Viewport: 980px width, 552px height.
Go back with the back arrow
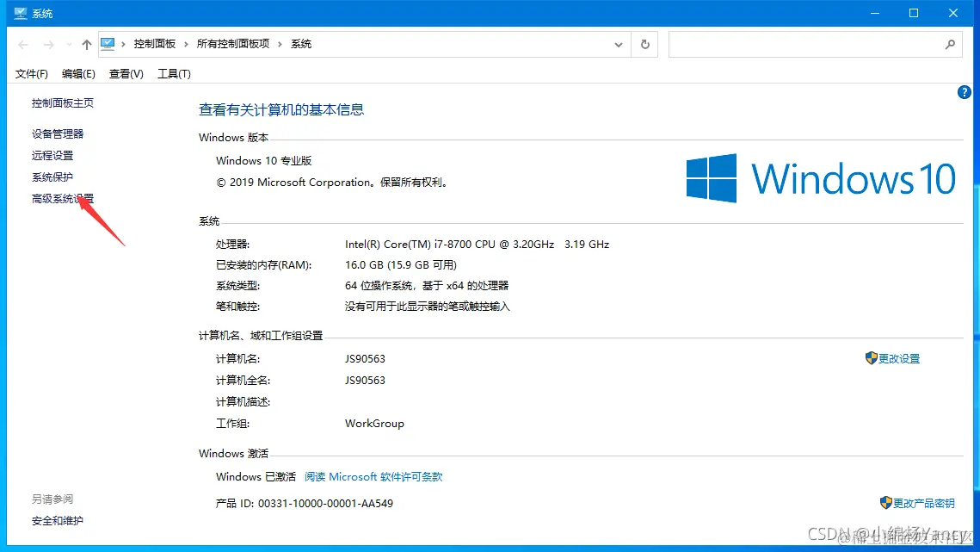click(23, 45)
